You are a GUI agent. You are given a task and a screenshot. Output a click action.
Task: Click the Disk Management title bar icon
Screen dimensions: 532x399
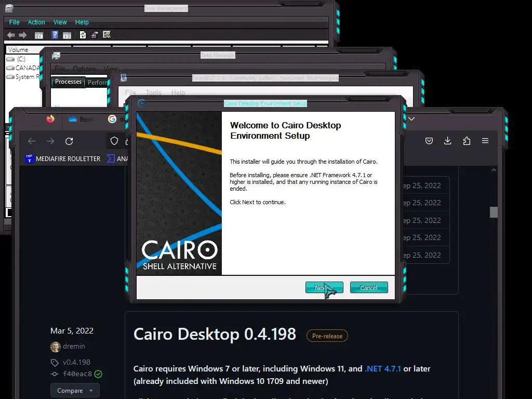(9, 8)
